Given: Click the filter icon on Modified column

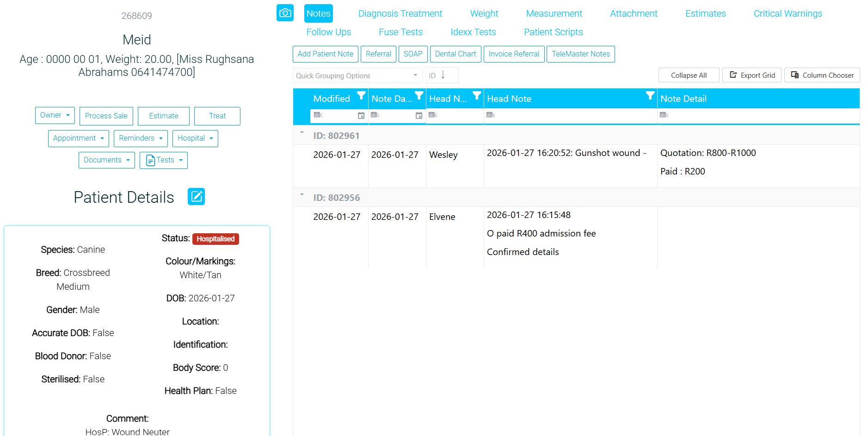Looking at the screenshot, I should coord(361,95).
